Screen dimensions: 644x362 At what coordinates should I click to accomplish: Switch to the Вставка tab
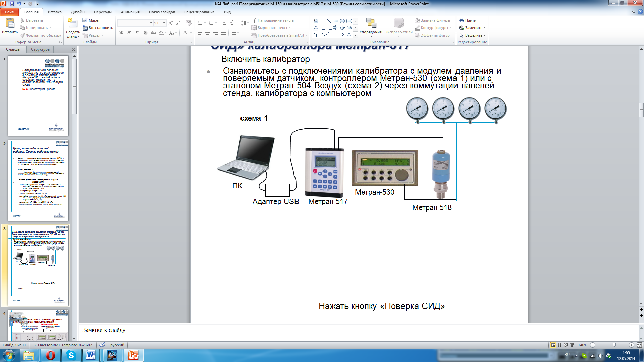55,12
